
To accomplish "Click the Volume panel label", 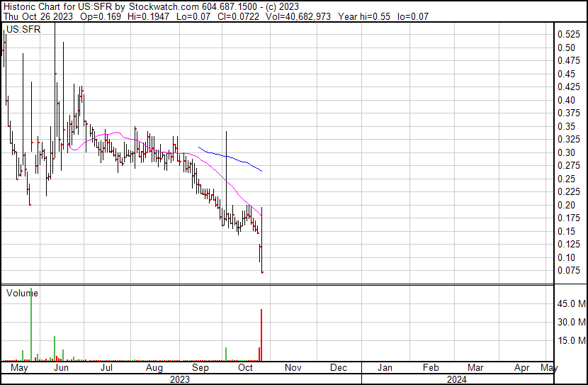I will pyautogui.click(x=22, y=293).
